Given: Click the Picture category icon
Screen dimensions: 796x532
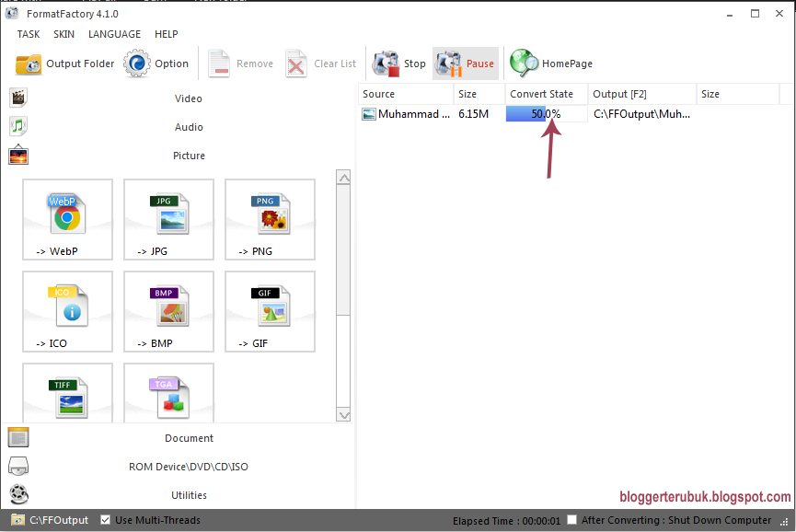Looking at the screenshot, I should 18,155.
